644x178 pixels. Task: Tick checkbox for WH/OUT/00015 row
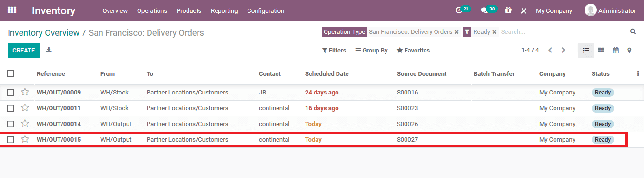tap(10, 140)
